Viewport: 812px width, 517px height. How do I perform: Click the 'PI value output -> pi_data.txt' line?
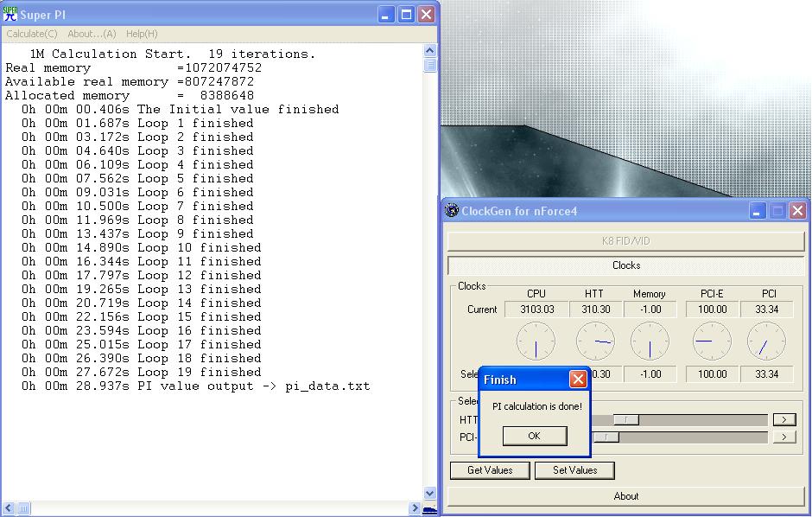point(196,386)
